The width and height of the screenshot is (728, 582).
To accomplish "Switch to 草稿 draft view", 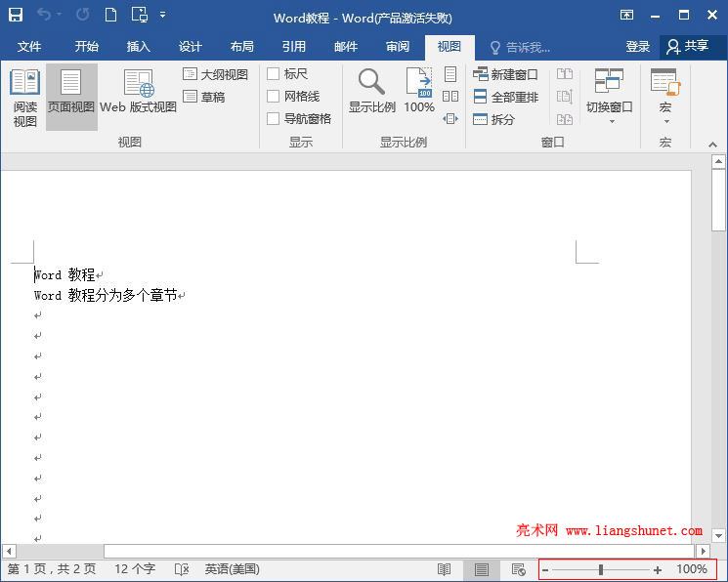I will pos(204,97).
